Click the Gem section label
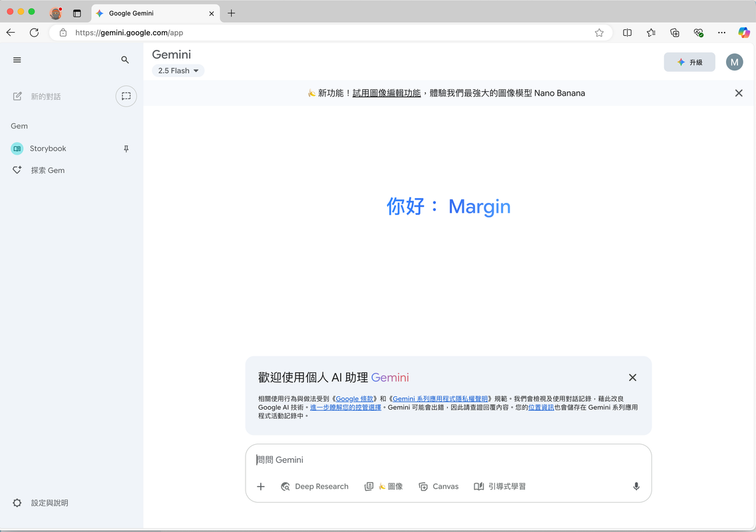Screen dimensions: 756x532 [x=19, y=126]
